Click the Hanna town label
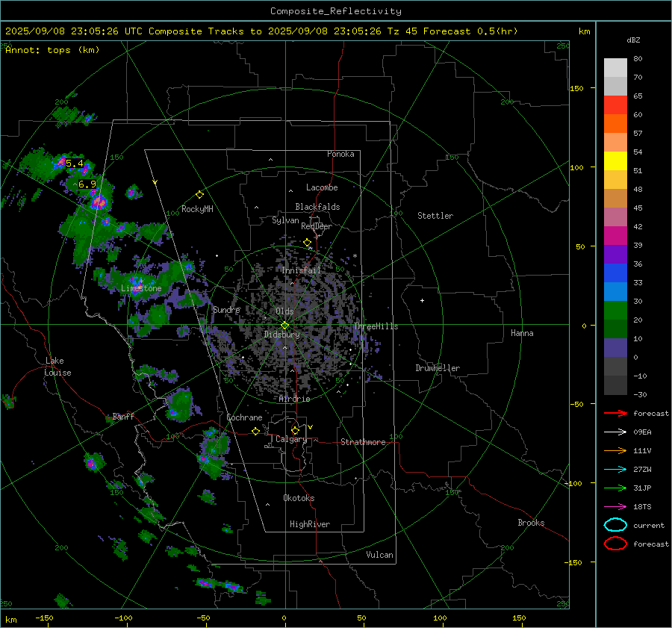The height and width of the screenshot is (628, 672). tap(522, 333)
